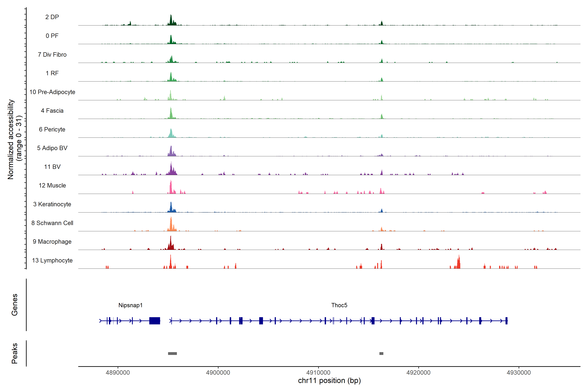Viewport: 588px width, 392px height.
Task: Click the chr11 position axis title
Action: pos(329,381)
